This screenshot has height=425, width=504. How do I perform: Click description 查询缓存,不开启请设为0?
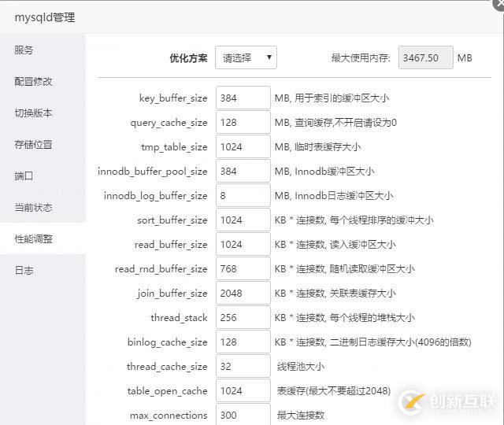tap(346, 123)
